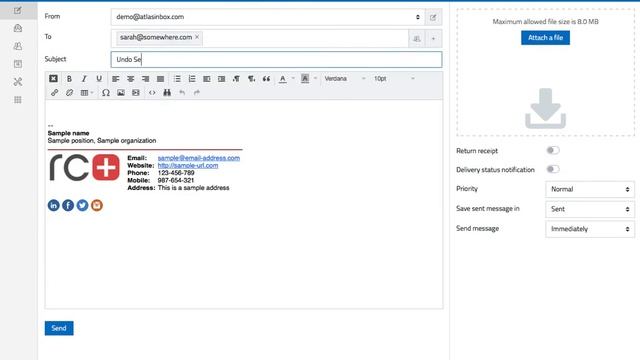Image resolution: width=640 pixels, height=360 pixels.
Task: Set right-to-left text direction
Action: pyautogui.click(x=251, y=78)
